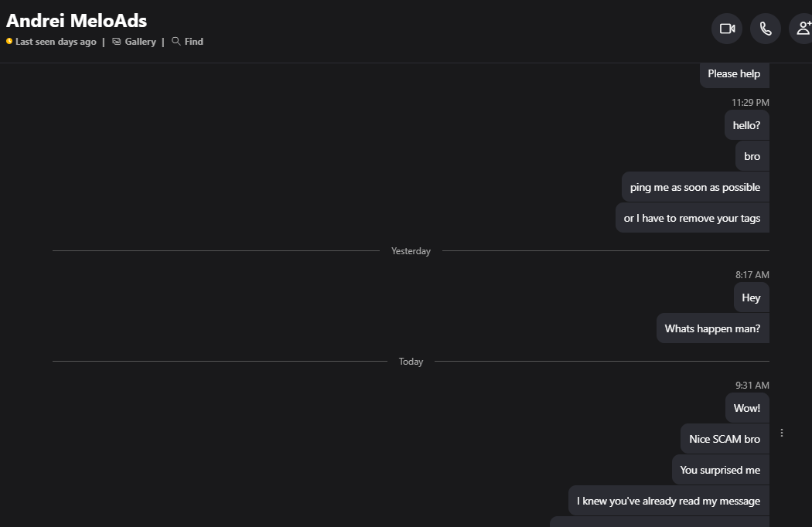Select the "Please help" message
The image size is (812, 527).
(x=734, y=74)
